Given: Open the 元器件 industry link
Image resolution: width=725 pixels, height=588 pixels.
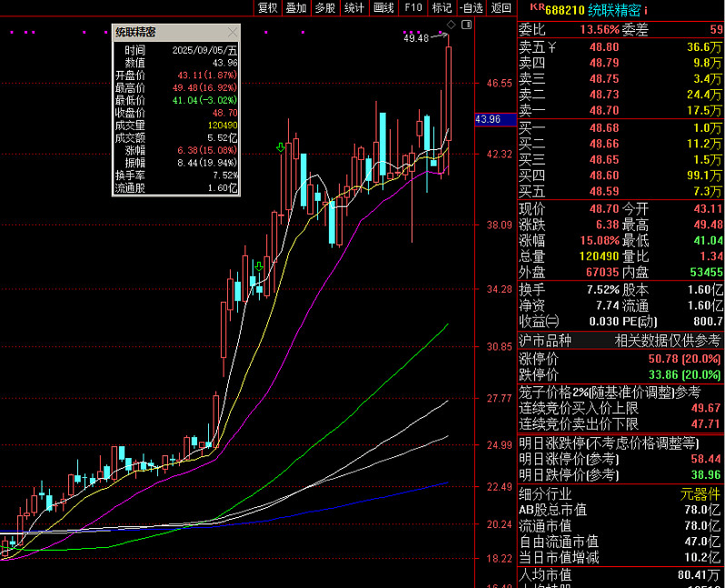Looking at the screenshot, I should click(x=700, y=494).
